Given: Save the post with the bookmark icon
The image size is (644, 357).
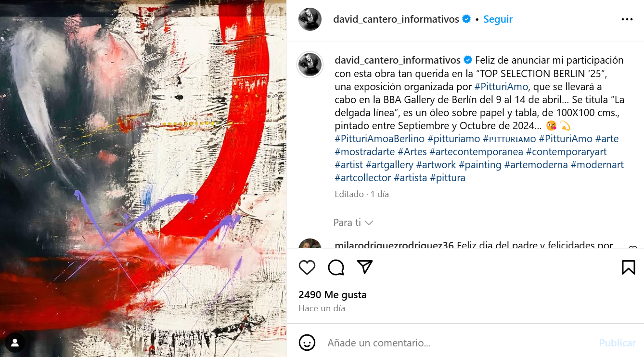Looking at the screenshot, I should [628, 267].
